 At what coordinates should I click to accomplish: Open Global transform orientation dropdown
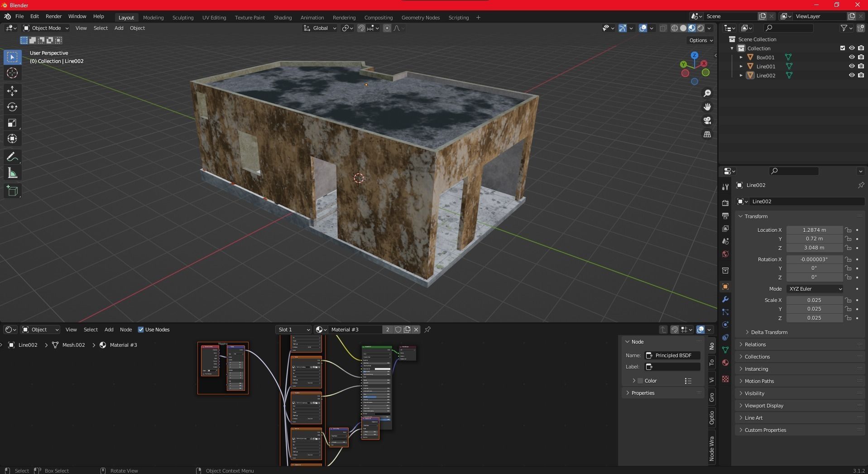pos(320,28)
